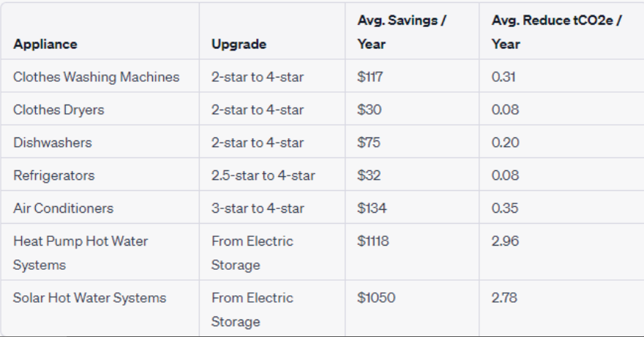644x337 pixels.
Task: Click the 2.5-star to 4-star upgrade cell
Action: click(x=263, y=175)
